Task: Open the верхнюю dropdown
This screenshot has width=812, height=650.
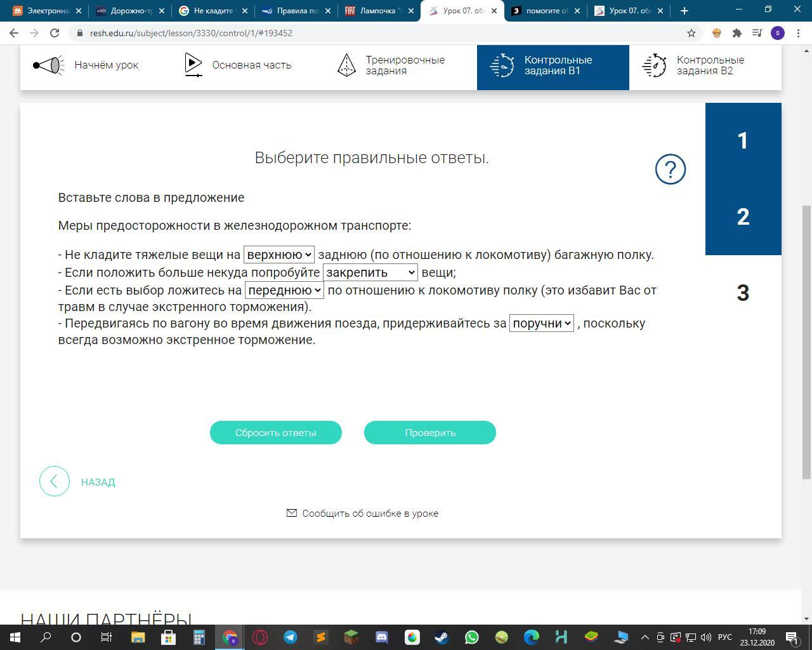Action: tap(279, 255)
